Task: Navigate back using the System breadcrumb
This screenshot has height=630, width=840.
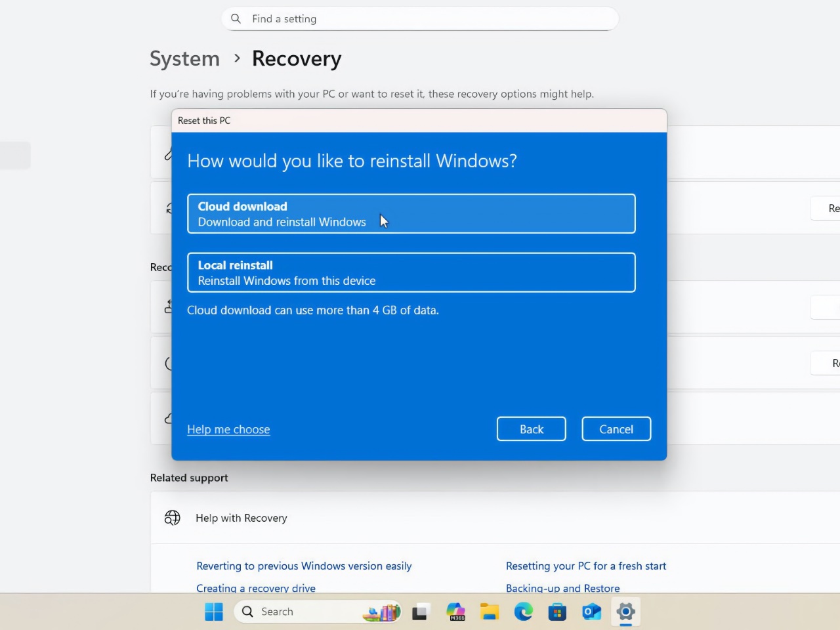Action: coord(184,58)
